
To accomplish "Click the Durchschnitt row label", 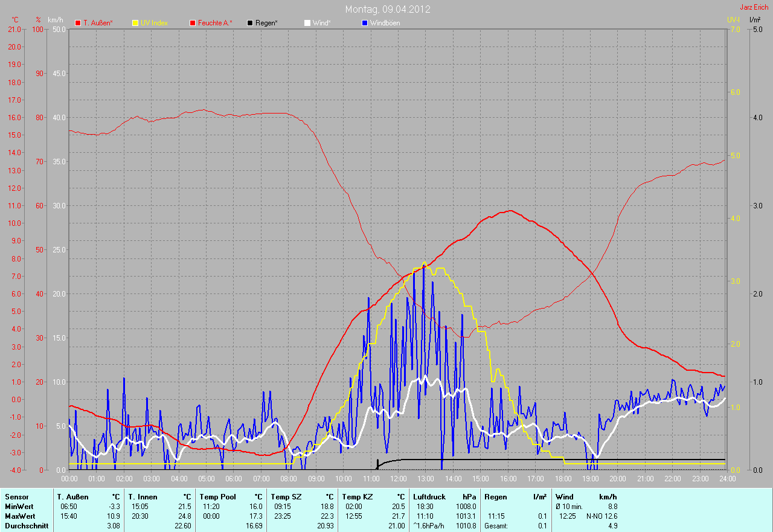I will click(25, 526).
